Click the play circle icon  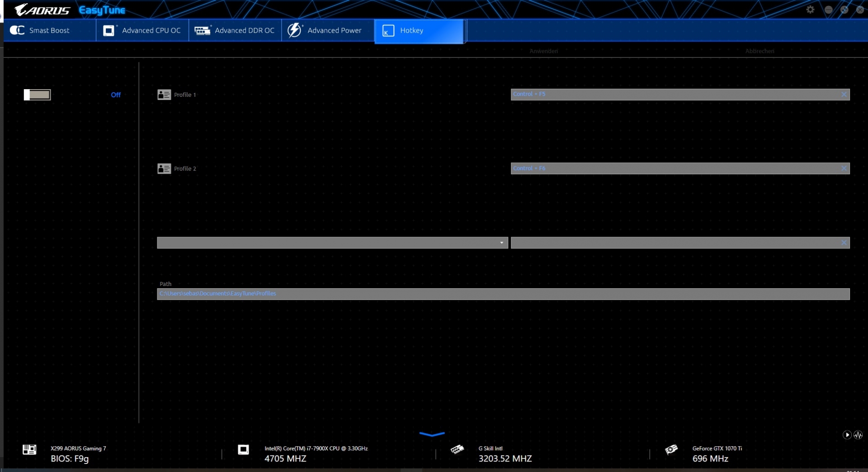click(847, 435)
